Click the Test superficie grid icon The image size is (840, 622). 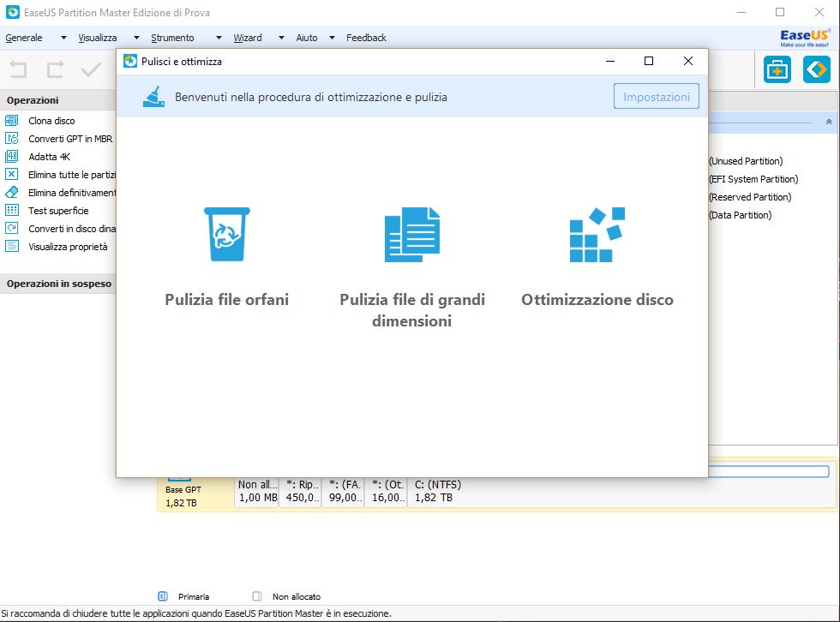click(x=12, y=211)
